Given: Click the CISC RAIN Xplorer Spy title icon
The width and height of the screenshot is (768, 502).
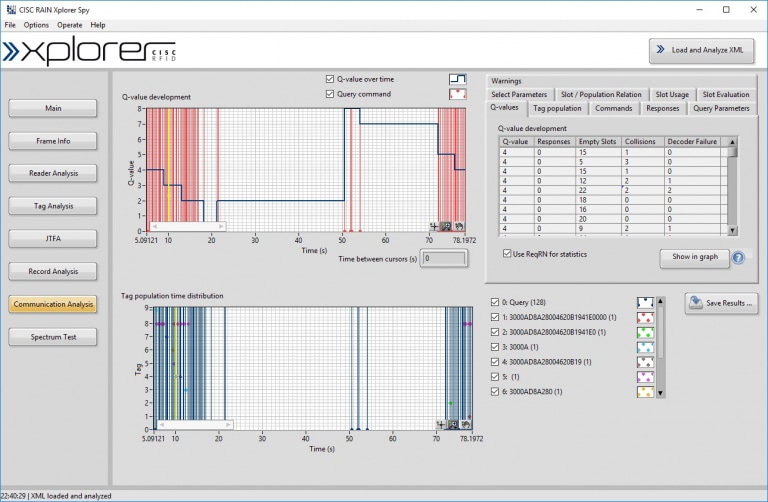Looking at the screenshot, I should pyautogui.click(x=11, y=9).
